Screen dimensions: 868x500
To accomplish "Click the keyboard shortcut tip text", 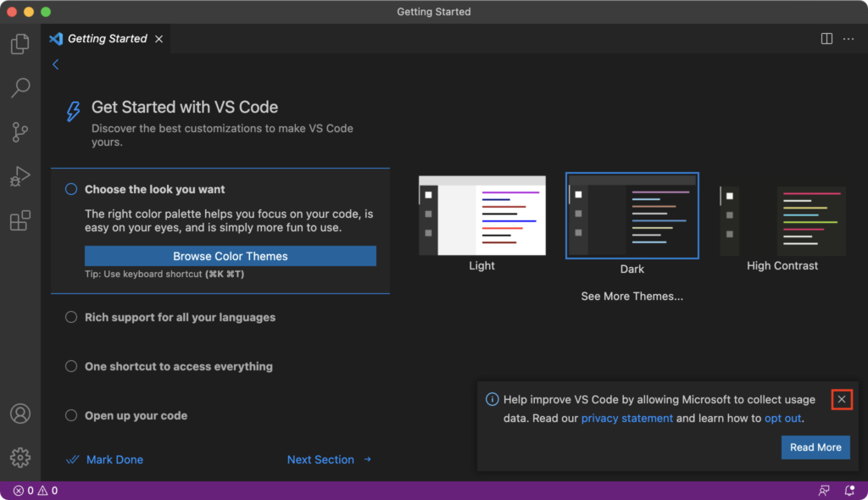I will (164, 274).
